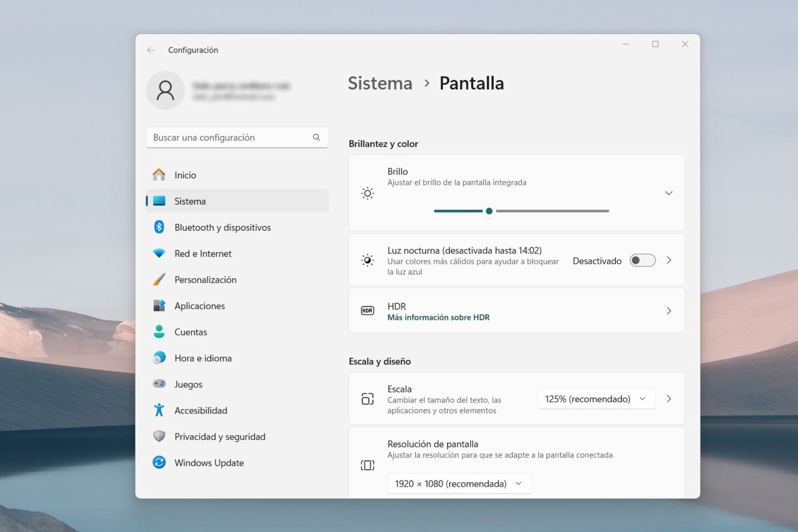Open HDR settings chevron
The height and width of the screenshot is (532, 798).
[x=669, y=310]
